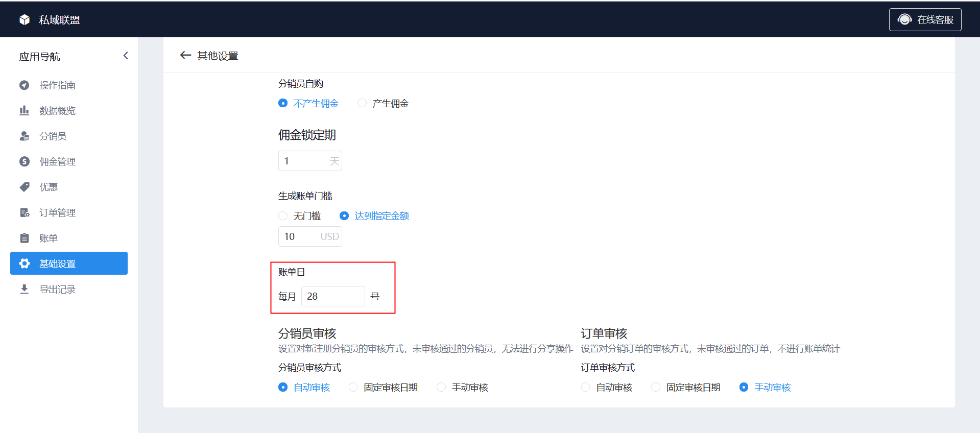
Task: Open 操作指南 menu item
Action: coord(69,85)
